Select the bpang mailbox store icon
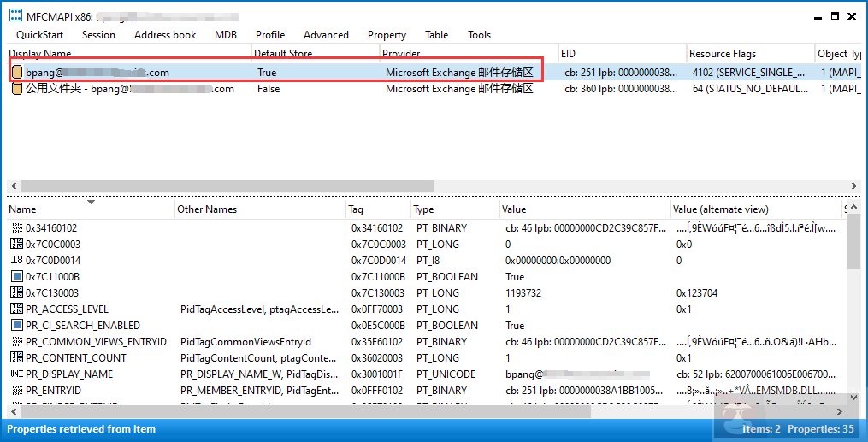 (x=17, y=73)
